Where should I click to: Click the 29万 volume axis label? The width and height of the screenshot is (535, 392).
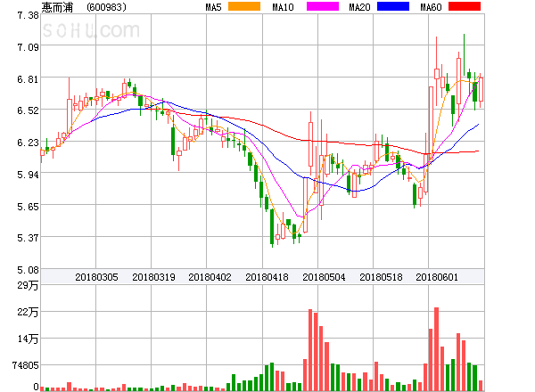click(x=28, y=285)
